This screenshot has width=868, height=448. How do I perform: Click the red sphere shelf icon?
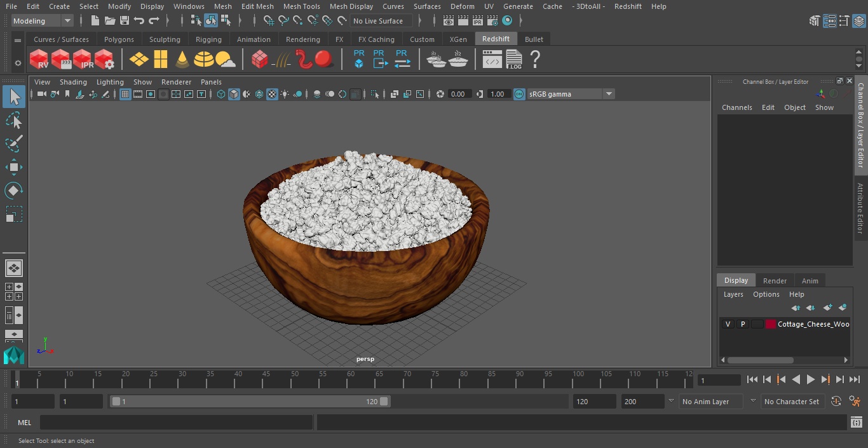(324, 60)
